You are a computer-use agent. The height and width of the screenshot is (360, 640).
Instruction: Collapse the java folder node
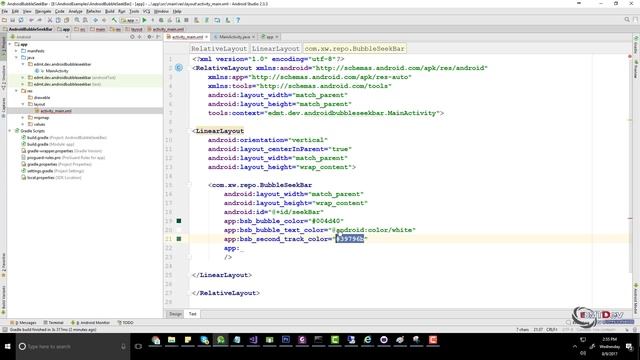(x=16, y=58)
